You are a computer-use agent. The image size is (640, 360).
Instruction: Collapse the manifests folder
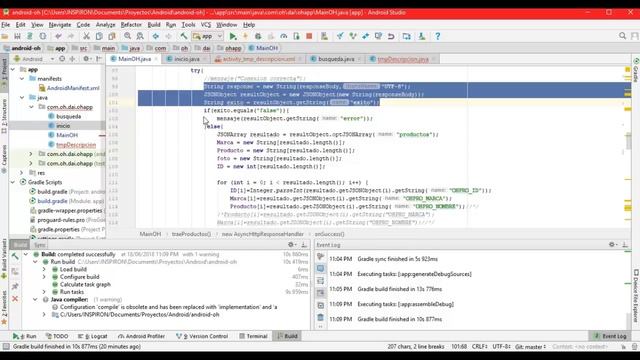(22, 78)
